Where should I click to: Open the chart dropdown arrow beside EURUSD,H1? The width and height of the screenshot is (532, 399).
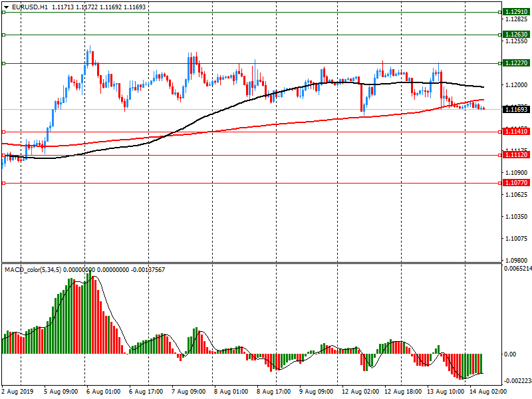click(x=6, y=7)
